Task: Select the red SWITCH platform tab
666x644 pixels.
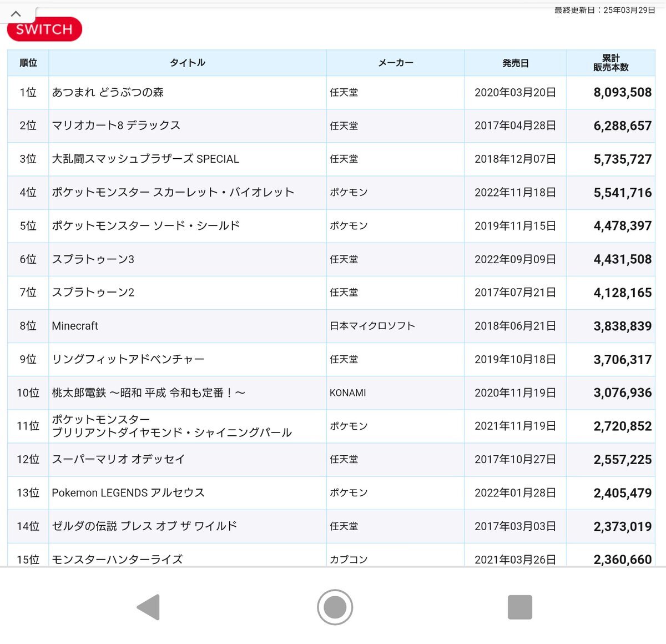Action: click(x=44, y=29)
